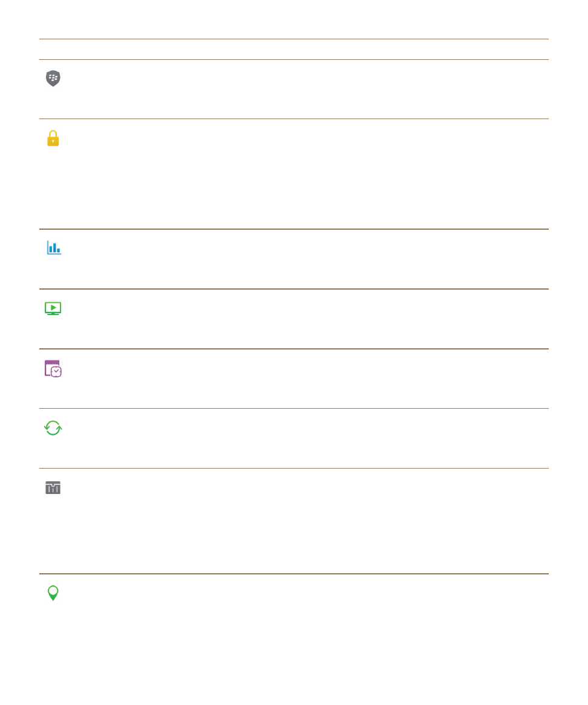This screenshot has height=705, width=588.
Task: Select the purple calendar clock icon
Action: click(53, 368)
